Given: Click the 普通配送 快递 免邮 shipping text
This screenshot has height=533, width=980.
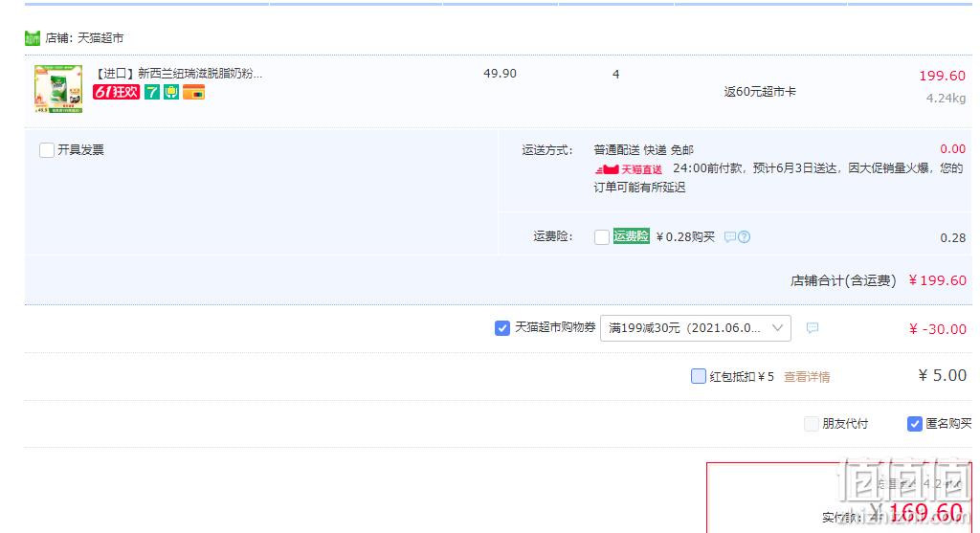Looking at the screenshot, I should [644, 150].
